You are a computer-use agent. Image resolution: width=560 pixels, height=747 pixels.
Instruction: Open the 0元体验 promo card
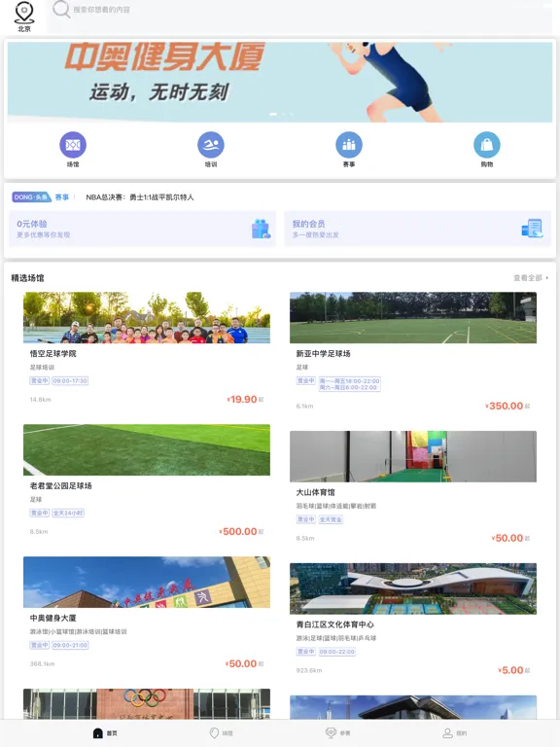(x=142, y=229)
